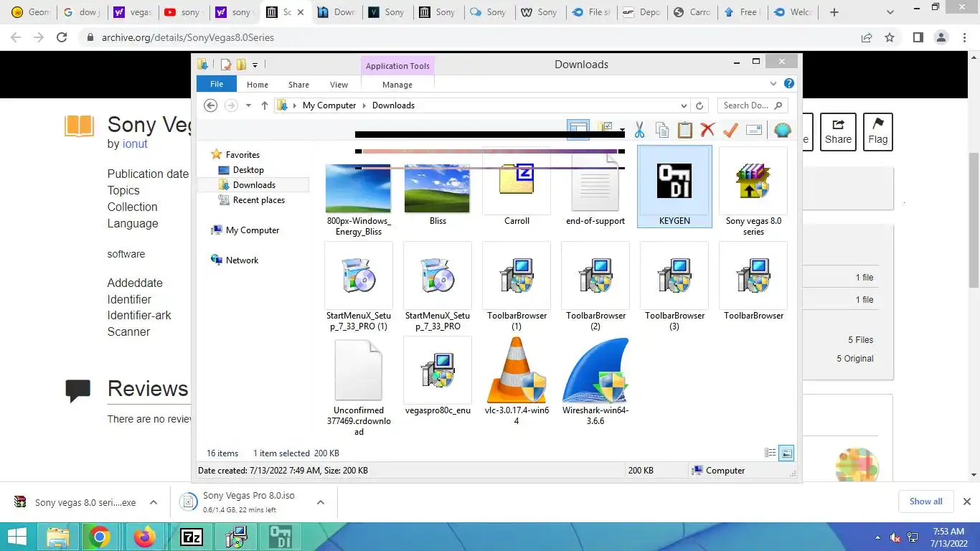Viewport: 980px width, 551px height.
Task: Go up one folder level arrow
Action: coord(265,105)
